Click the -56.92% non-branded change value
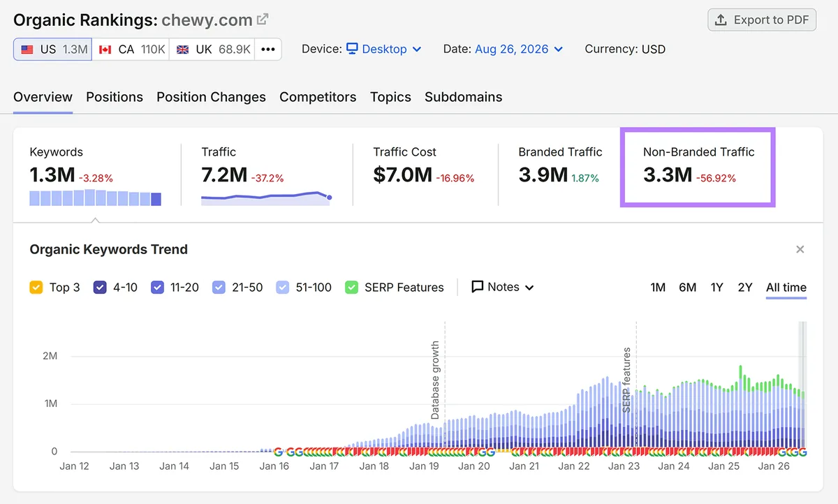The image size is (838, 504). coord(716,178)
